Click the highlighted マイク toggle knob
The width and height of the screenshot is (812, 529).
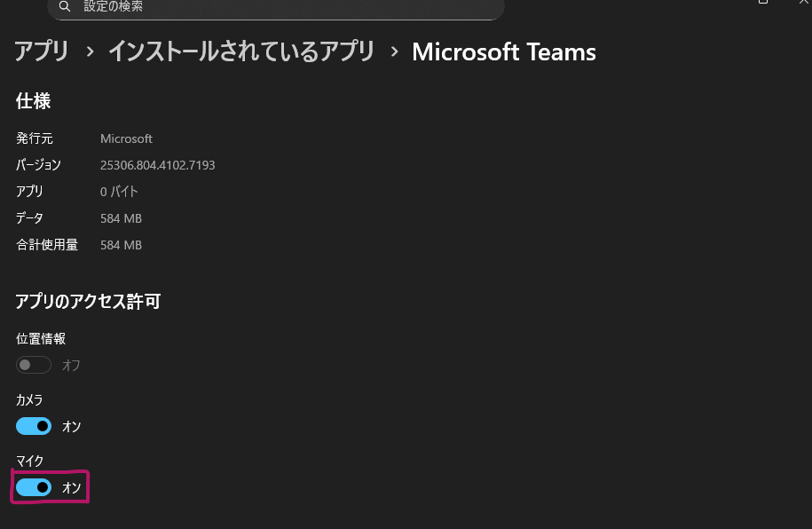pos(41,486)
